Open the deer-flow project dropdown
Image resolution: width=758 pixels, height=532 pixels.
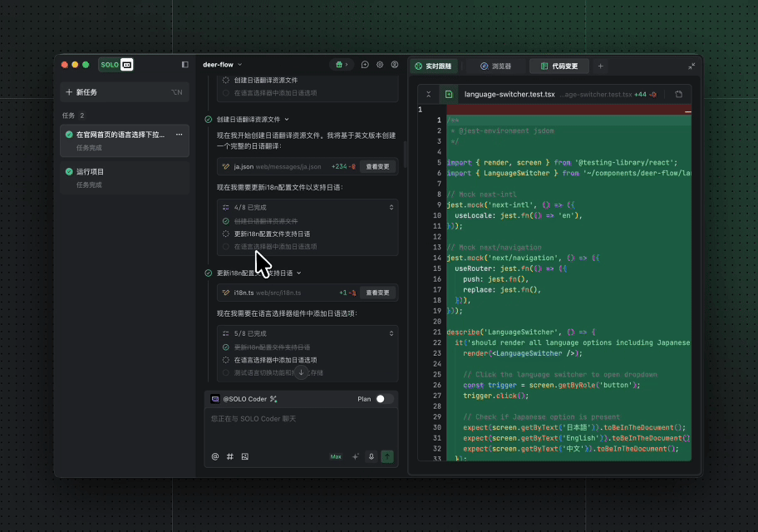point(222,65)
